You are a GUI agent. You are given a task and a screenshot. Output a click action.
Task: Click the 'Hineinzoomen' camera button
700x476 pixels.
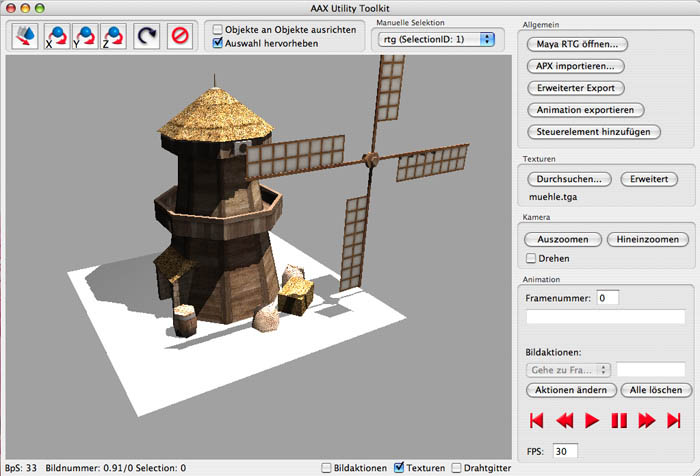tap(648, 240)
